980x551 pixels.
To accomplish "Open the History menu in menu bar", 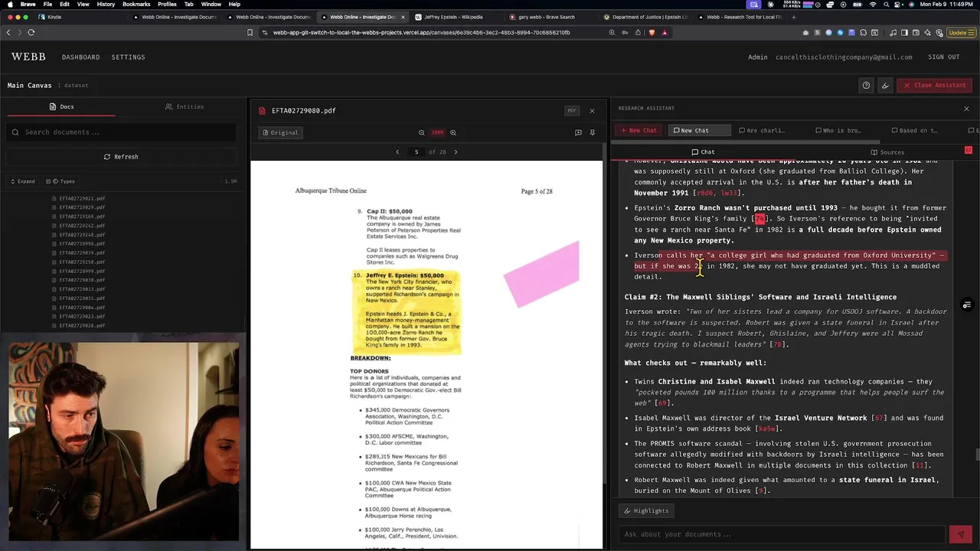I will 106,4.
